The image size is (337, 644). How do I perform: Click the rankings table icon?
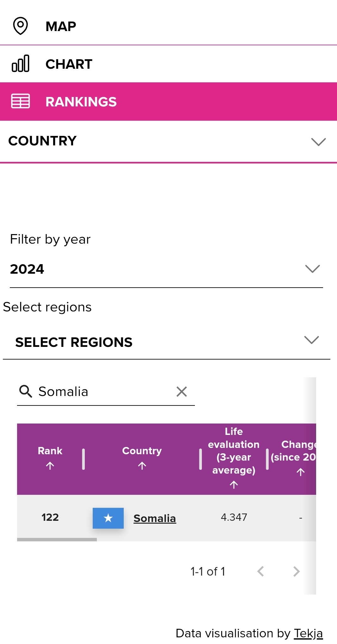(21, 101)
